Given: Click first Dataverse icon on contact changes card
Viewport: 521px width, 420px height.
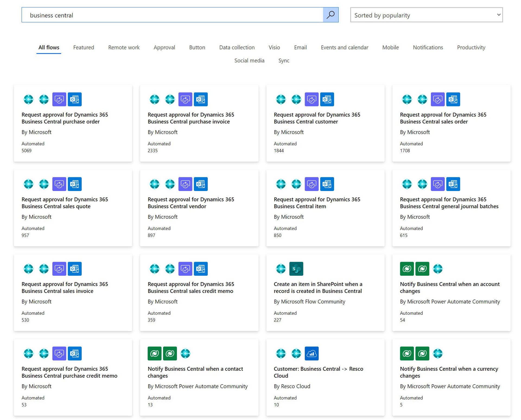Looking at the screenshot, I should coord(154,353).
